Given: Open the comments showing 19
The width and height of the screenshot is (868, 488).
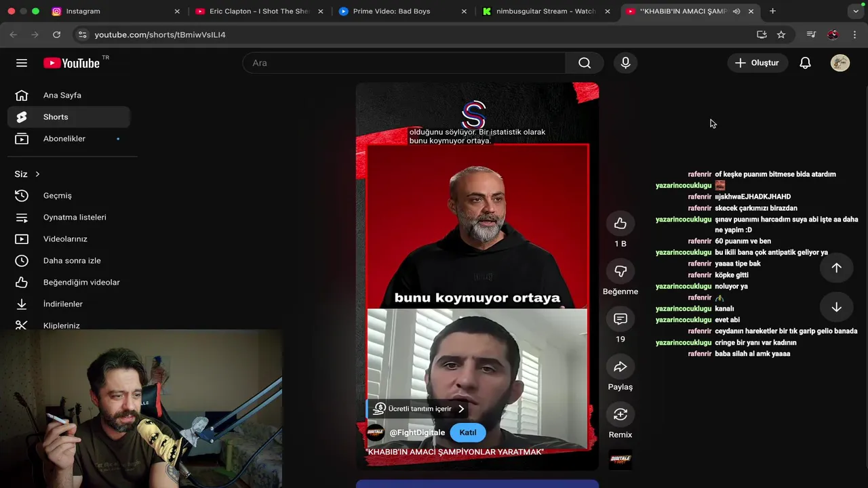Looking at the screenshot, I should click(620, 319).
